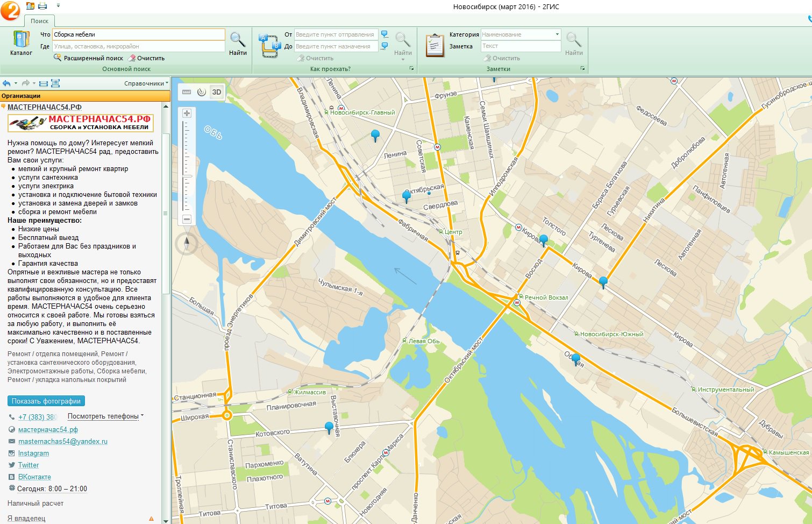Click Показать фотографии button

[46, 401]
